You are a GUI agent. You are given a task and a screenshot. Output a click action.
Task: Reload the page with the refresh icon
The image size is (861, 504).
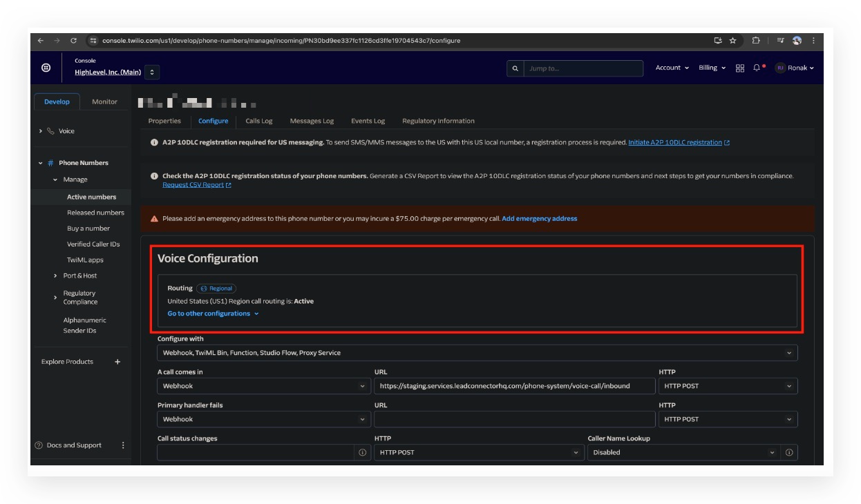click(x=73, y=41)
